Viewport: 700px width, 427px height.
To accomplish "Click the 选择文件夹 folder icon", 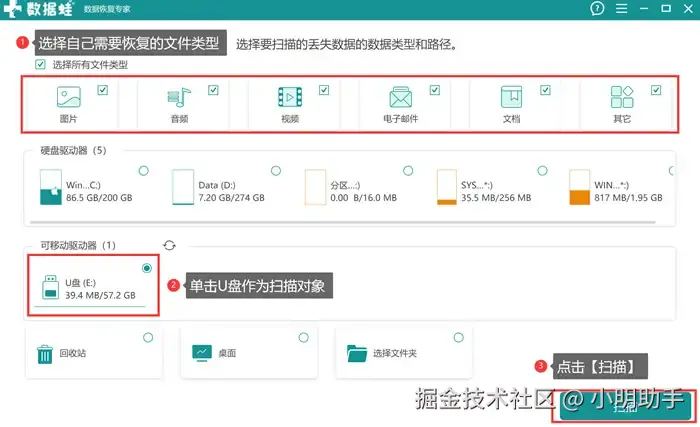I will click(x=357, y=353).
